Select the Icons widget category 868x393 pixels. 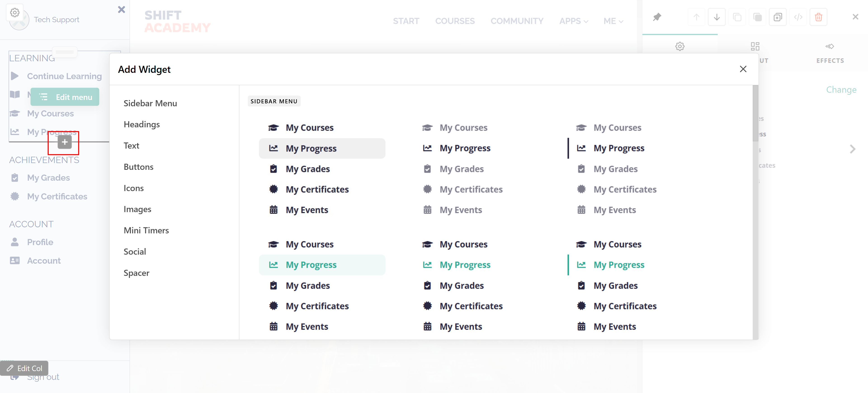coord(134,188)
